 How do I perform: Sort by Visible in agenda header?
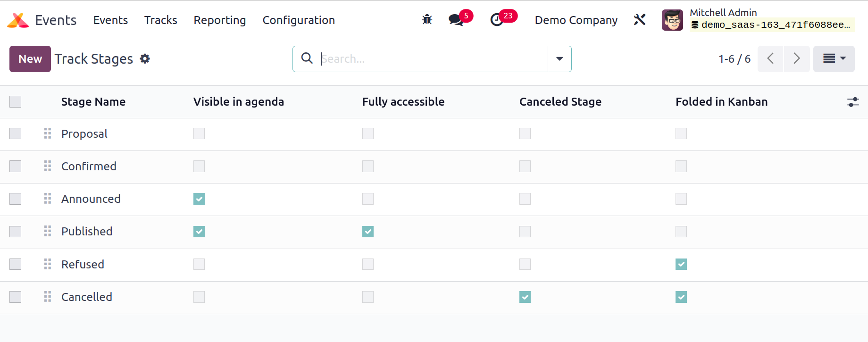click(x=239, y=102)
